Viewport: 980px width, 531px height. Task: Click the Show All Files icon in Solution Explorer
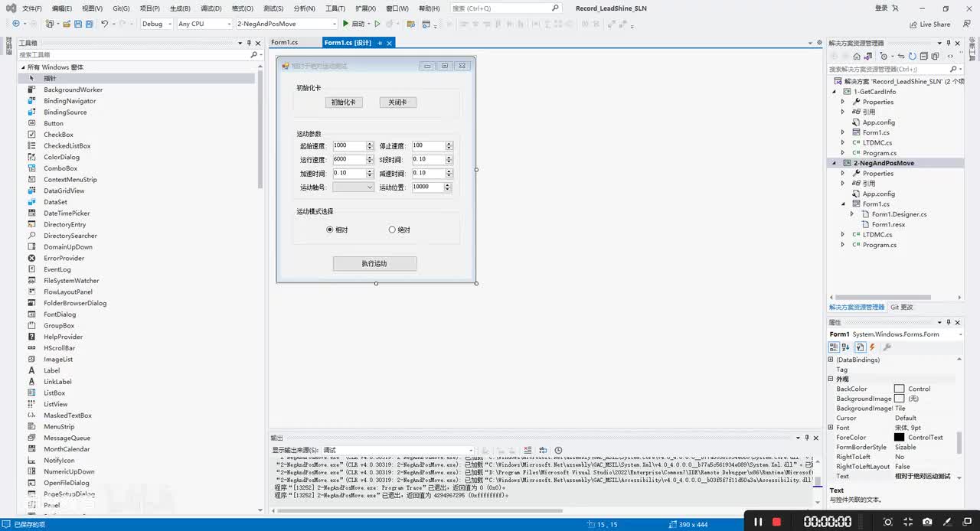(x=936, y=56)
